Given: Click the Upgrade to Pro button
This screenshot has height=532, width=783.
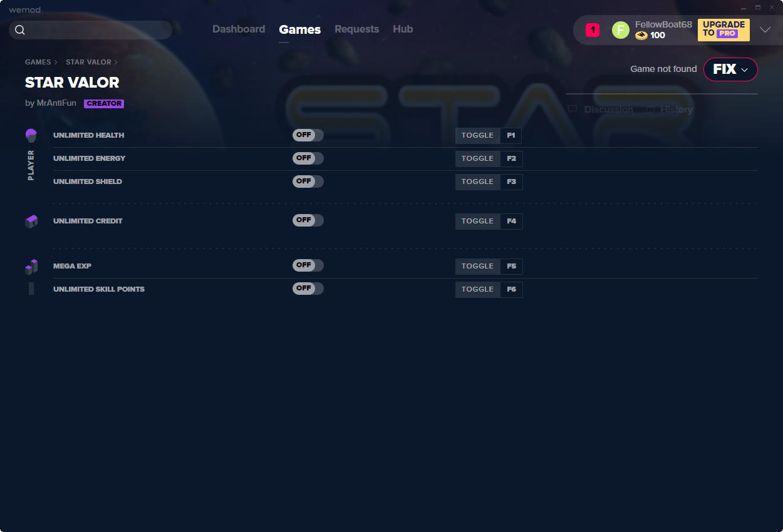Looking at the screenshot, I should coord(723,29).
